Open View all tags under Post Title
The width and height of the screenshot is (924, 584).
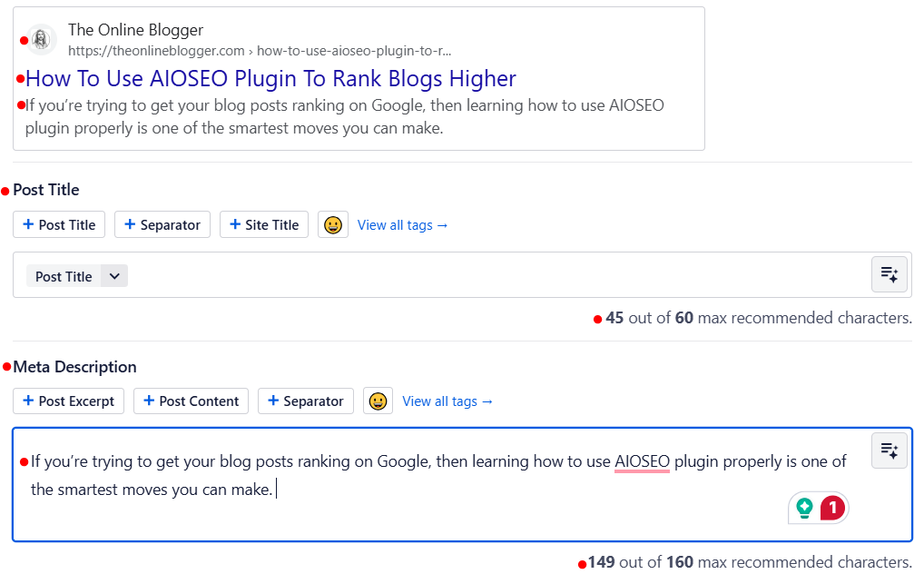pyautogui.click(x=402, y=225)
